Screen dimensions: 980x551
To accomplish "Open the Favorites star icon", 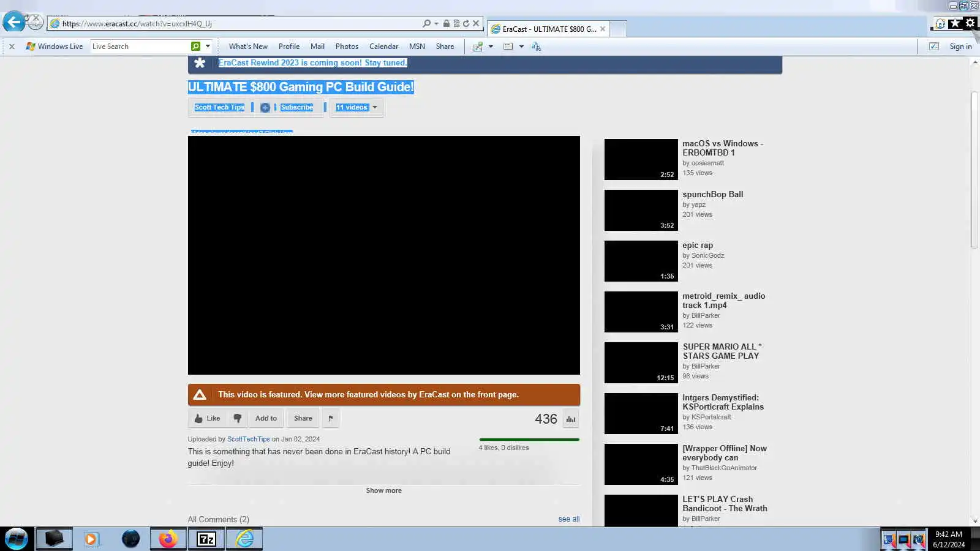I will point(955,23).
